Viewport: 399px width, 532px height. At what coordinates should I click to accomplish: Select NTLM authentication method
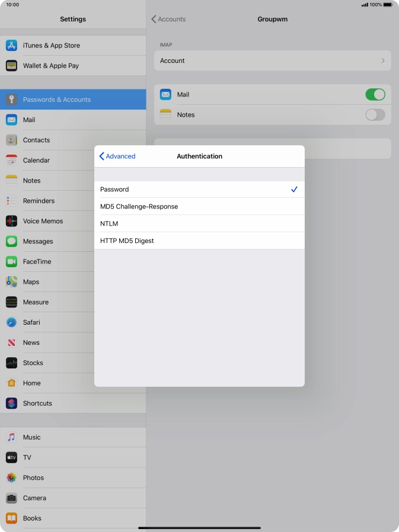pyautogui.click(x=199, y=224)
